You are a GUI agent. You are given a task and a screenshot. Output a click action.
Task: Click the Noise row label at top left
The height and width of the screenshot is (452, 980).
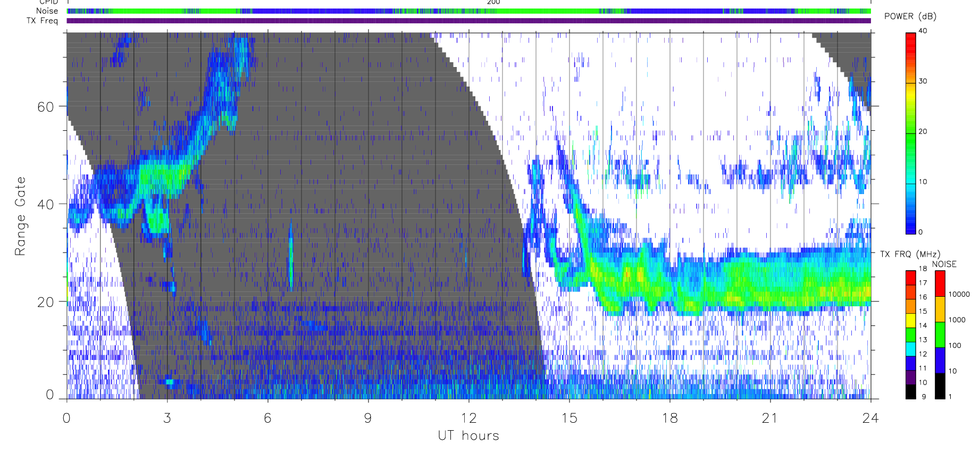coord(47,11)
